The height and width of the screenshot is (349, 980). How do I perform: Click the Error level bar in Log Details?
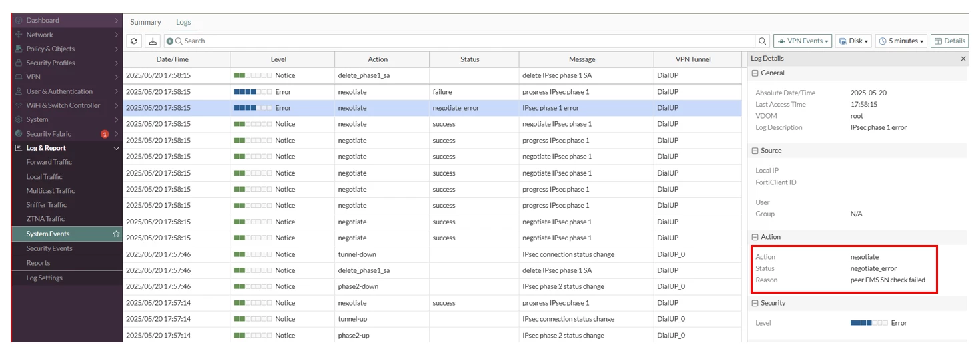(869, 323)
